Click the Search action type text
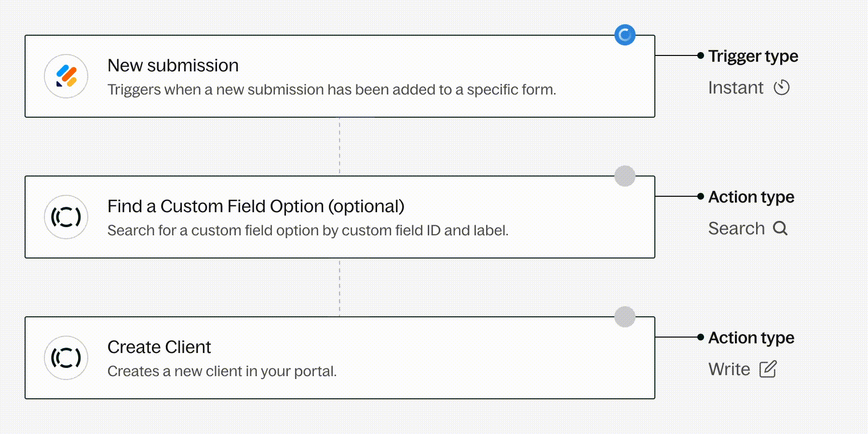The width and height of the screenshot is (868, 434). coord(736,228)
